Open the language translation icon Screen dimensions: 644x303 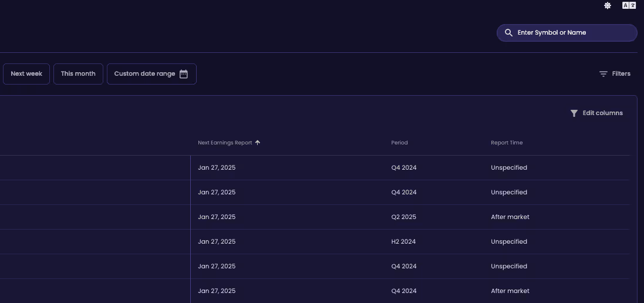629,6
